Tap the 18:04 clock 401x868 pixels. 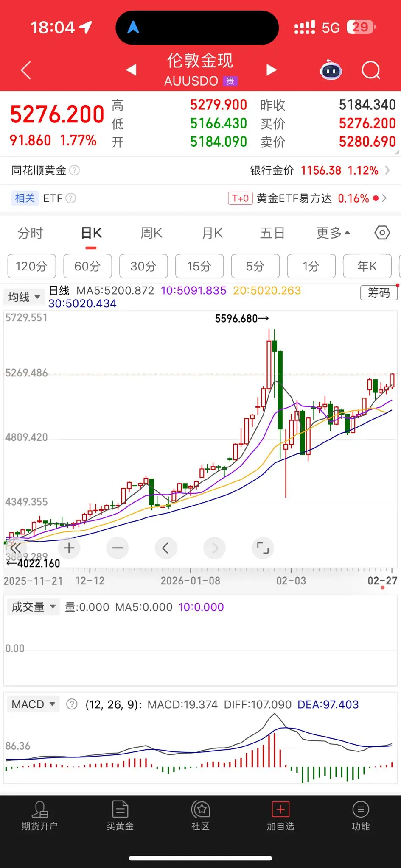click(53, 28)
